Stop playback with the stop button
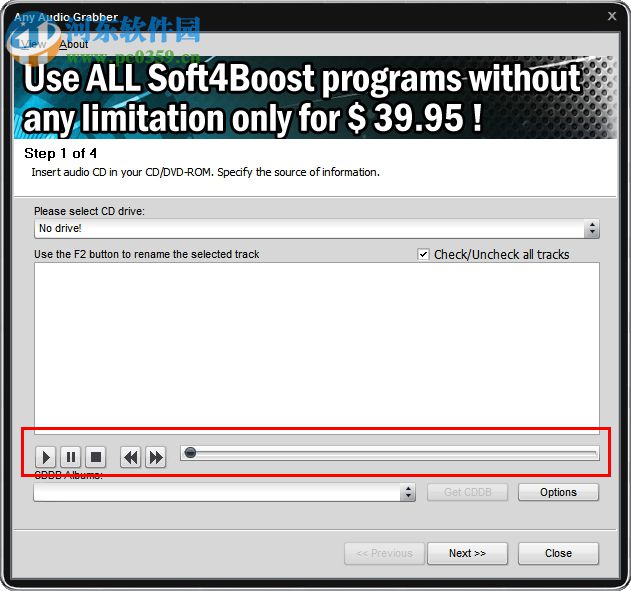The width and height of the screenshot is (631, 591). coord(96,457)
